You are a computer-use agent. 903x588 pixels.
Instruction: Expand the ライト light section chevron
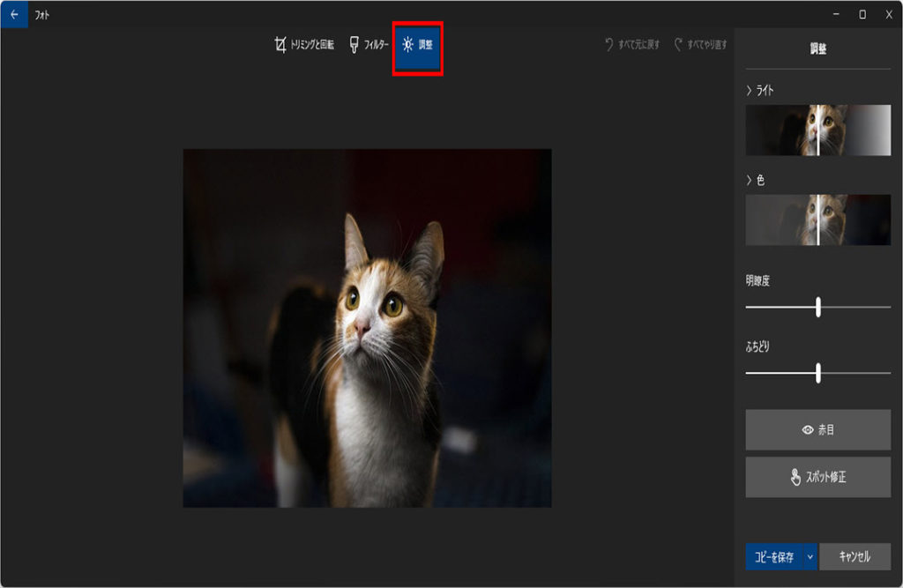tap(750, 90)
